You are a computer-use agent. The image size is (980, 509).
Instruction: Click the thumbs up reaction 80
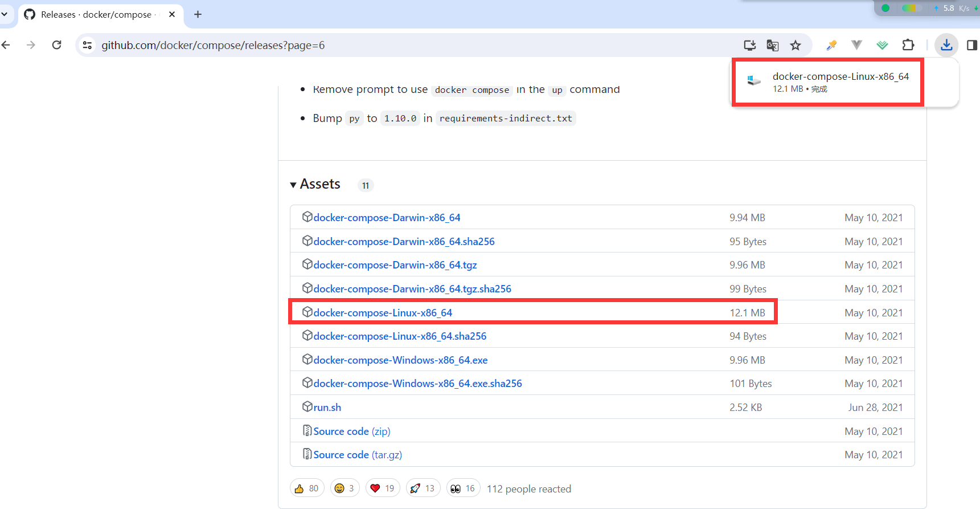307,488
